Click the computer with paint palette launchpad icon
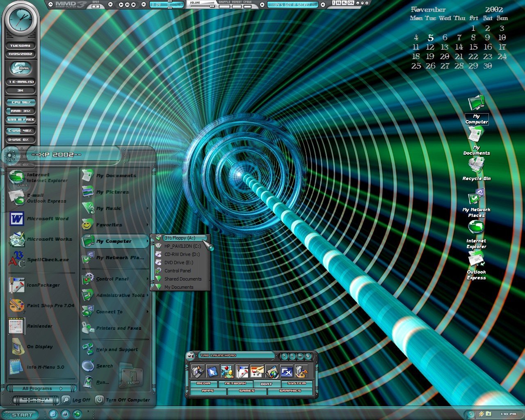This screenshot has width=525, height=420. [x=301, y=372]
